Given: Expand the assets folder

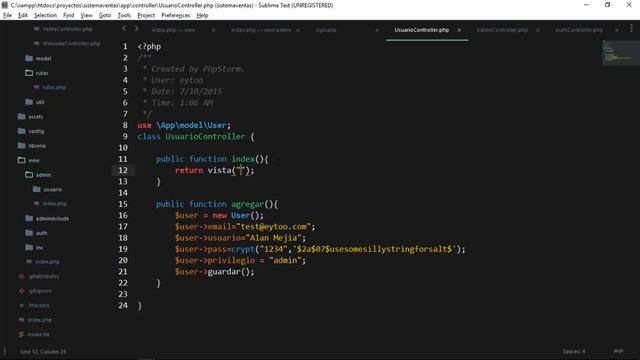Looking at the screenshot, I should (36, 117).
